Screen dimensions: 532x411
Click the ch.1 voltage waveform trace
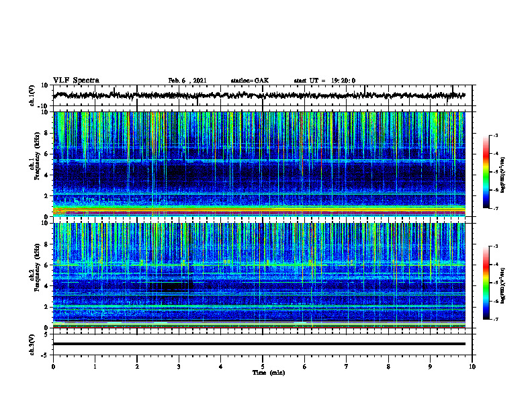pos(259,95)
